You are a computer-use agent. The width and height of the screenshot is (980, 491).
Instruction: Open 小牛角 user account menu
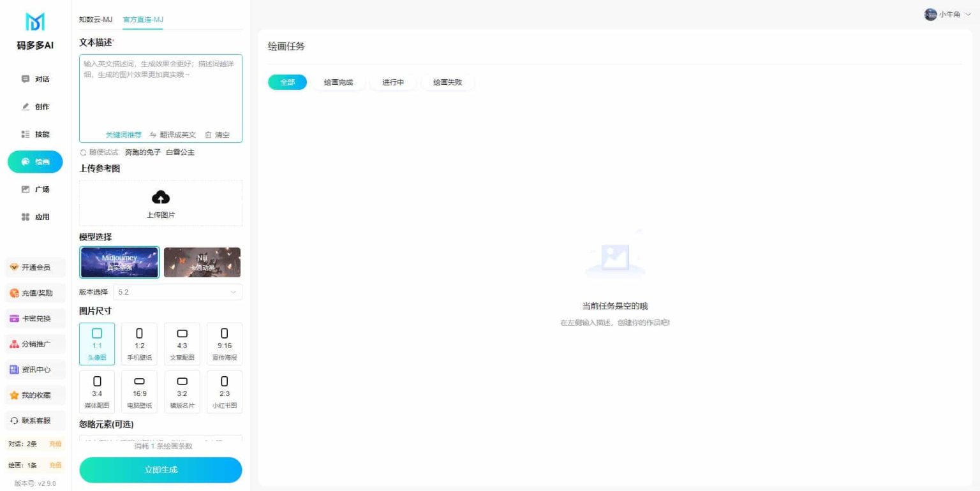point(947,15)
